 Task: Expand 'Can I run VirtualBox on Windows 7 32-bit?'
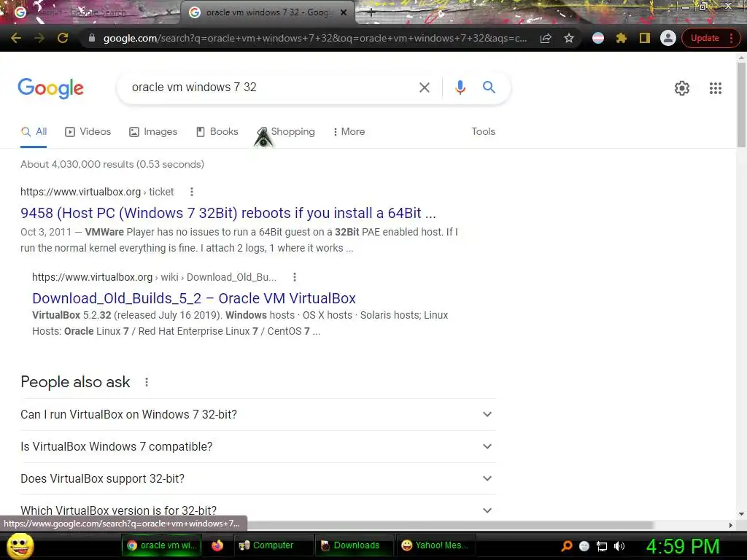click(x=258, y=414)
